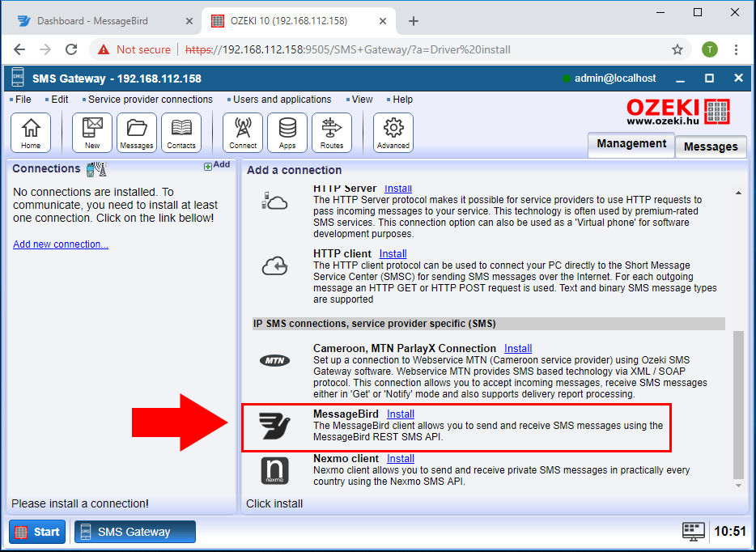The image size is (756, 552).
Task: Open the Chrome profile avatar T
Action: tap(709, 49)
